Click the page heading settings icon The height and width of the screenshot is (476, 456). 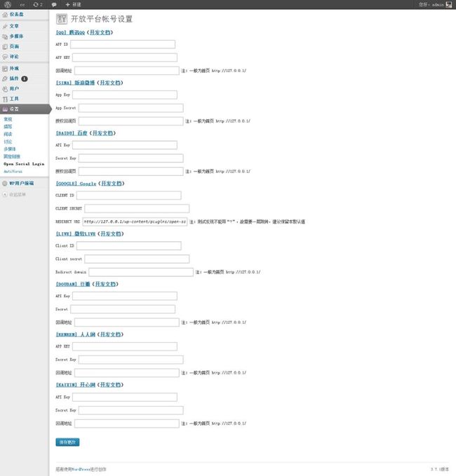coord(62,19)
